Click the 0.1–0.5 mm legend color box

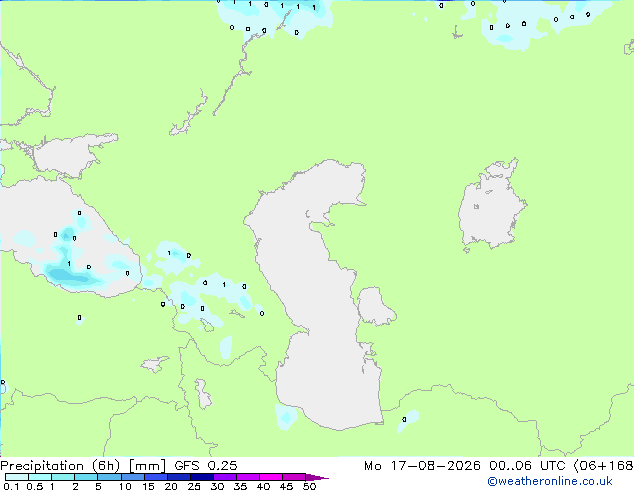tap(17, 477)
